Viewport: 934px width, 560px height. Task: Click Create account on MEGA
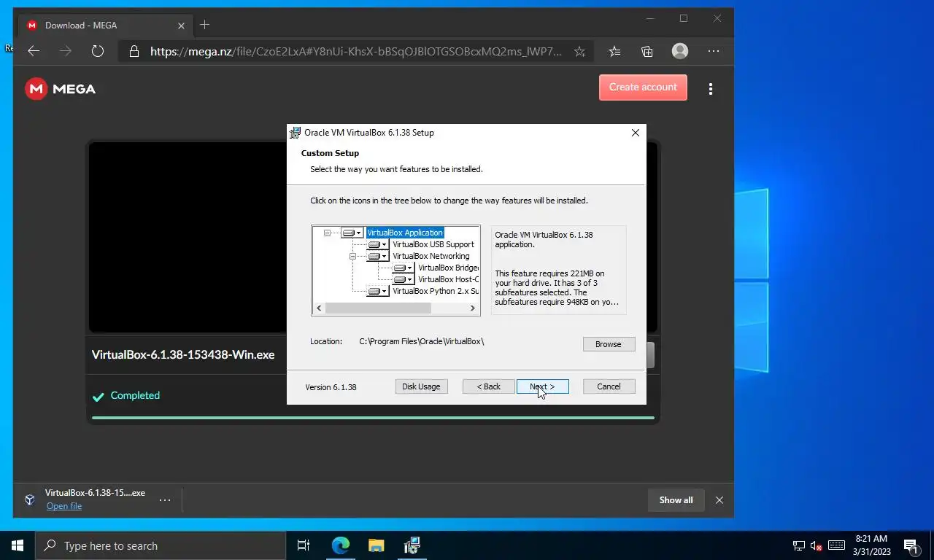tap(643, 87)
